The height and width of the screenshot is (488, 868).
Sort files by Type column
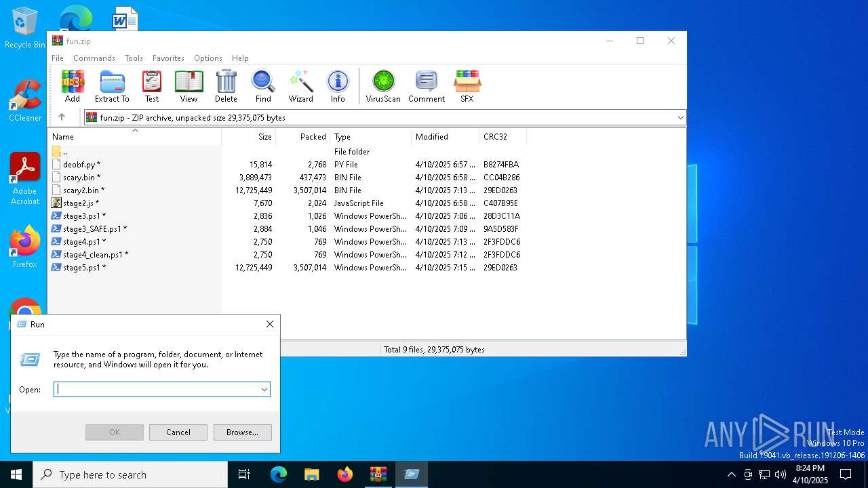click(371, 137)
